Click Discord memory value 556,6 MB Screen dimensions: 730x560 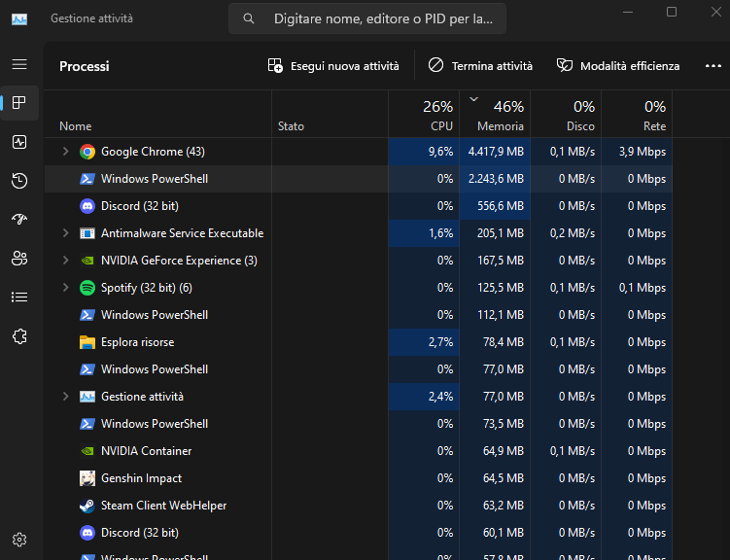[500, 206]
